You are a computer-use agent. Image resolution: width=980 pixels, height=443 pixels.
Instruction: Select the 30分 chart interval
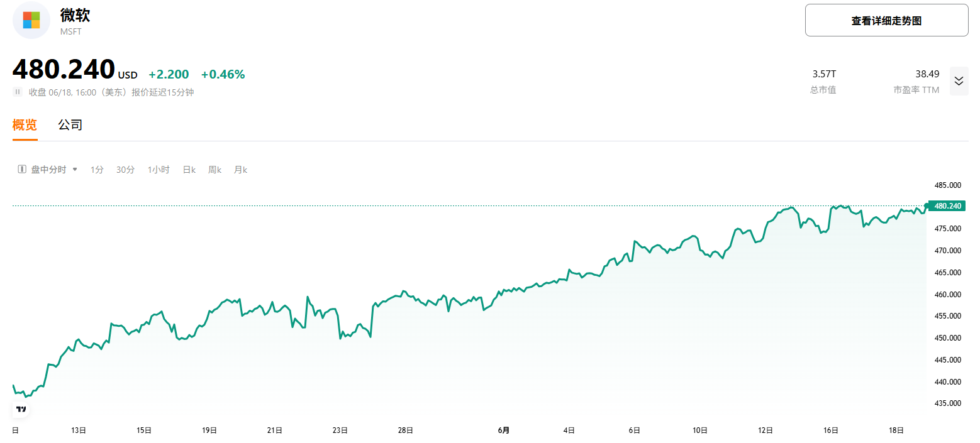pos(125,169)
